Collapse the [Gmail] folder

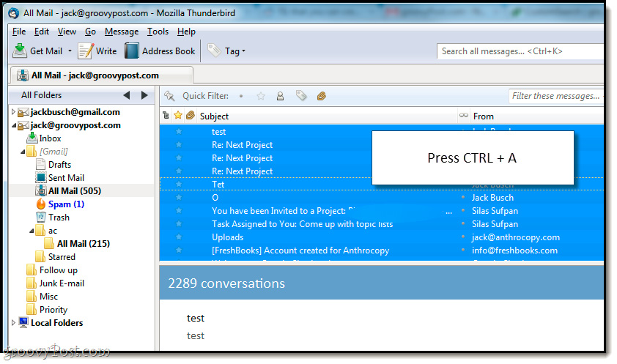[23, 152]
